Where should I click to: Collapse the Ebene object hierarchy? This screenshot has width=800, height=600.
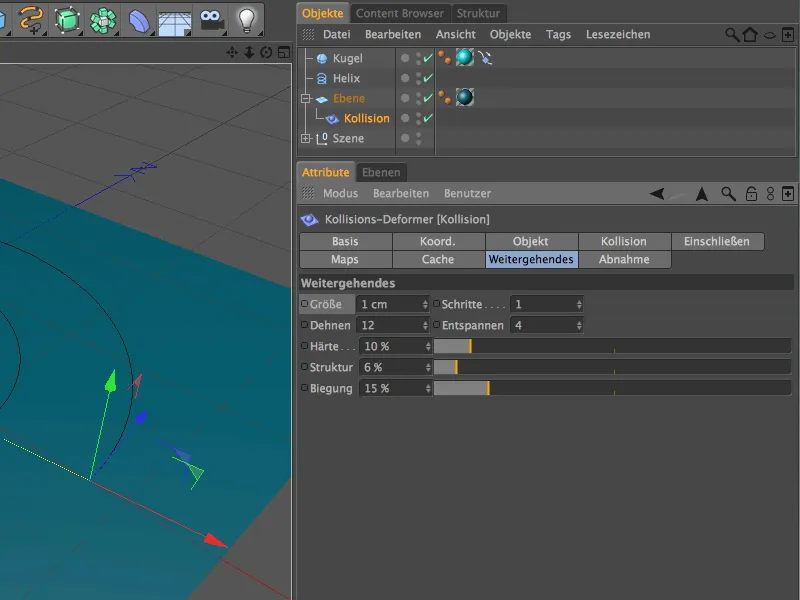[306, 98]
